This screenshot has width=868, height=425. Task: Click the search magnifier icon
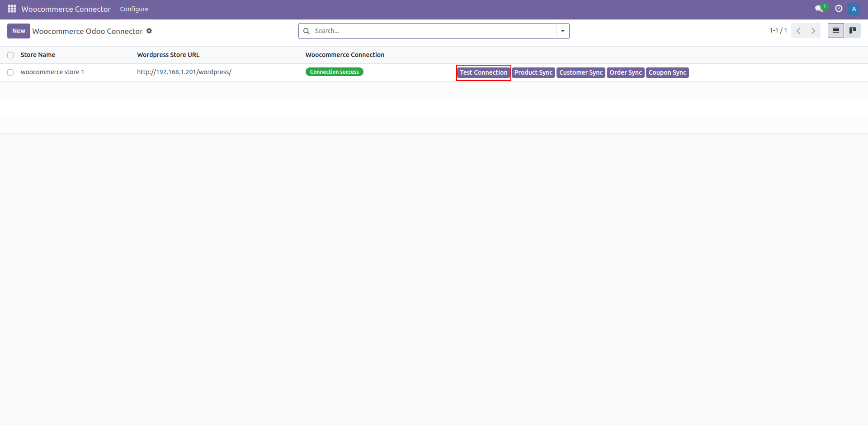(307, 31)
